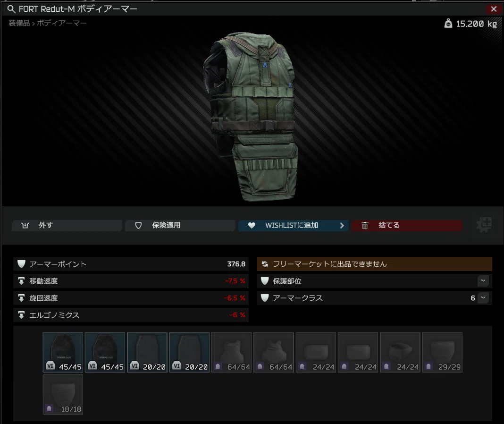
Task: Click the 旋回速度 penalty icon
Action: pos(21,298)
